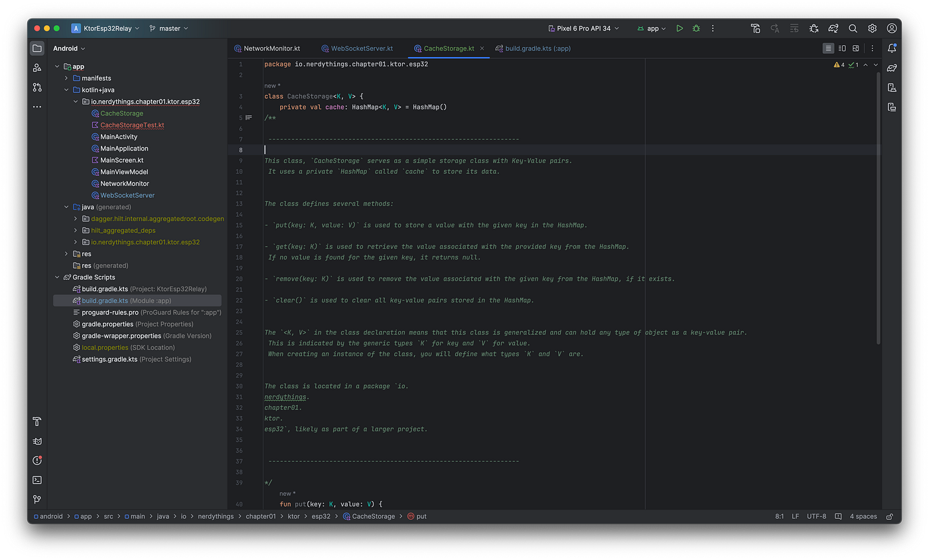Start debugging with the Debug bug icon
Image resolution: width=929 pixels, height=560 pixels.
(x=695, y=28)
